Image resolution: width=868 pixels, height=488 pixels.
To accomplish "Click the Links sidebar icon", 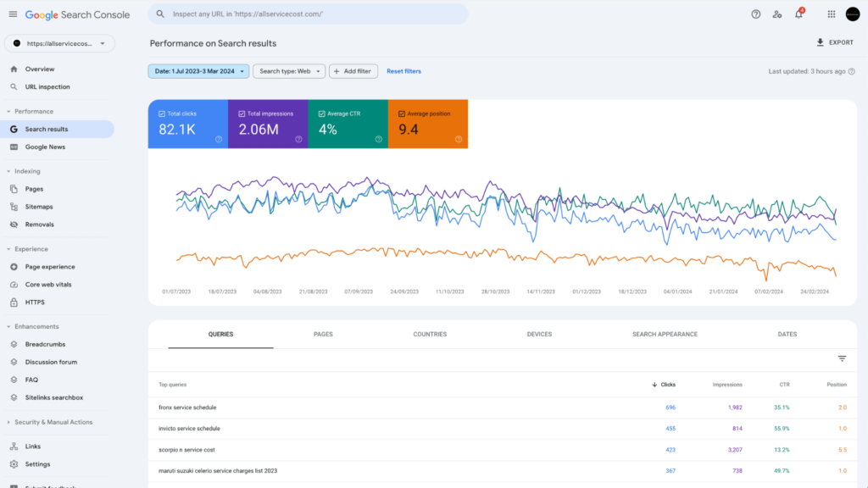I will pos(14,446).
